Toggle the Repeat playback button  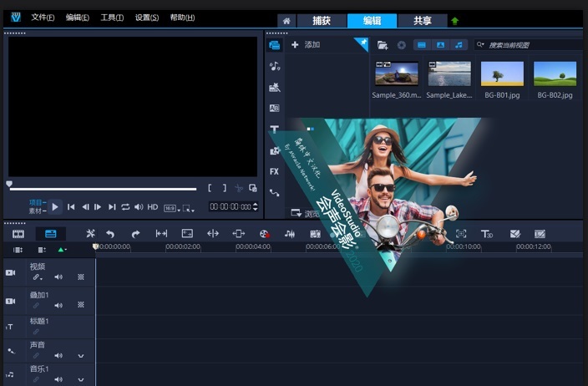click(125, 206)
